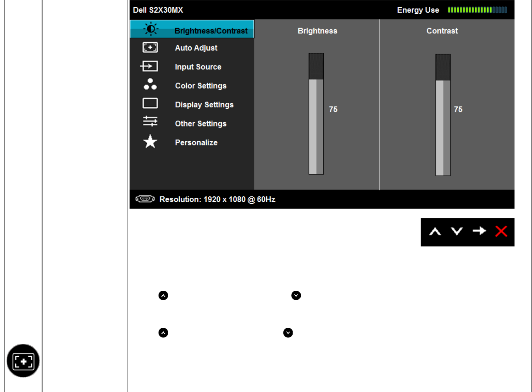
Task: Click the Resolution: 1920 x 1080 @ 60Hz text
Action: pos(218,199)
